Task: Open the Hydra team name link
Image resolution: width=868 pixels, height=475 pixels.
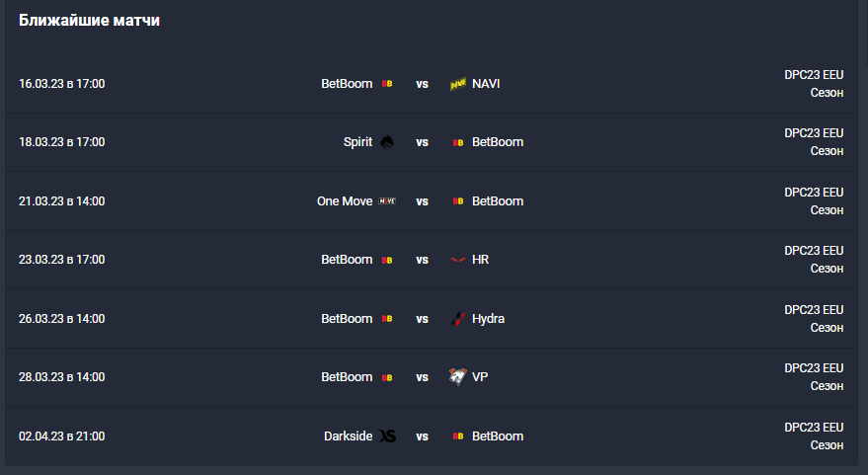Action: click(x=488, y=319)
